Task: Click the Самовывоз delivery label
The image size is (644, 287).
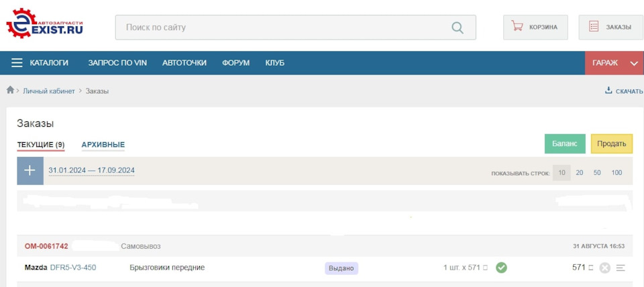Action: click(140, 246)
